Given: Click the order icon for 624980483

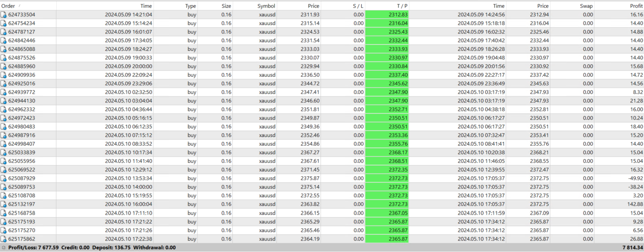Looking at the screenshot, I should point(3,127).
